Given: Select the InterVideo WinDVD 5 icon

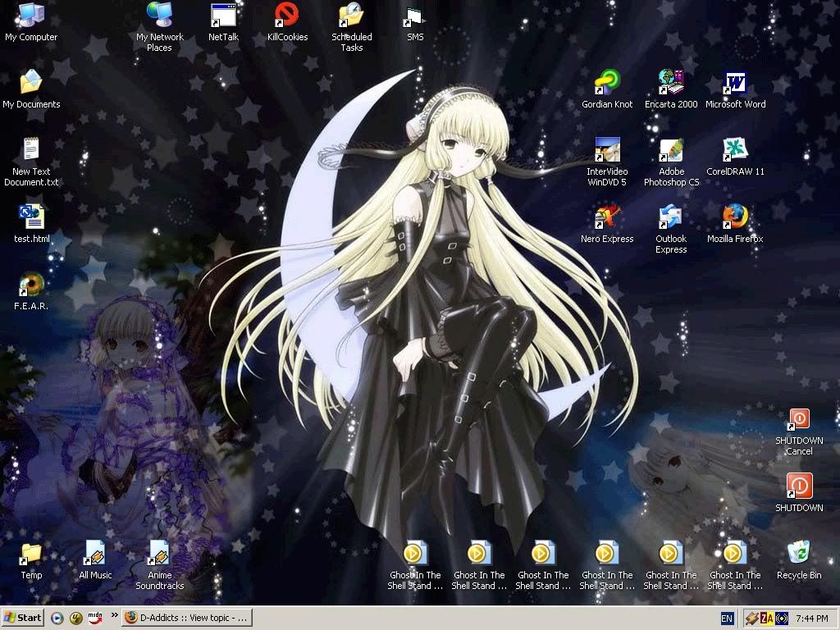Looking at the screenshot, I should (x=607, y=162).
